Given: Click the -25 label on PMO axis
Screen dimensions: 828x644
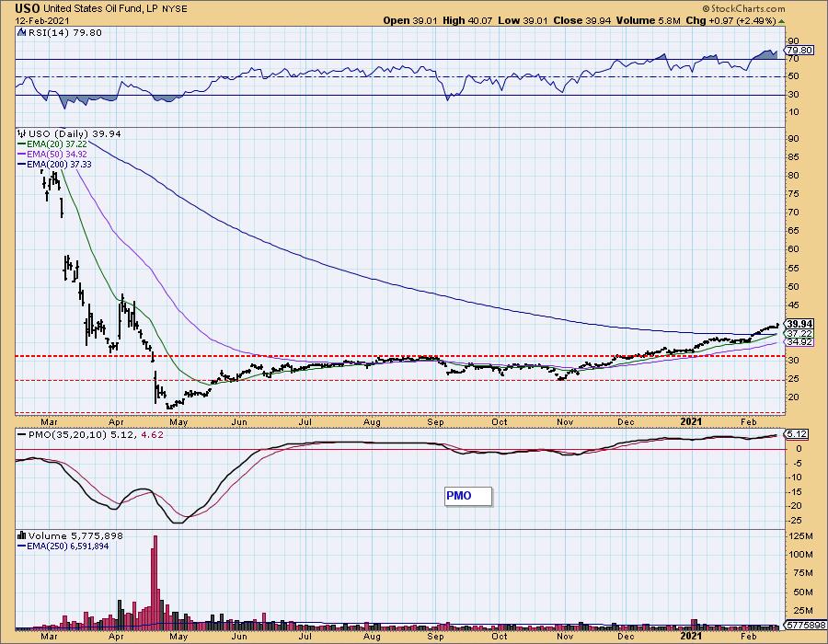Looking at the screenshot, I should (x=794, y=520).
